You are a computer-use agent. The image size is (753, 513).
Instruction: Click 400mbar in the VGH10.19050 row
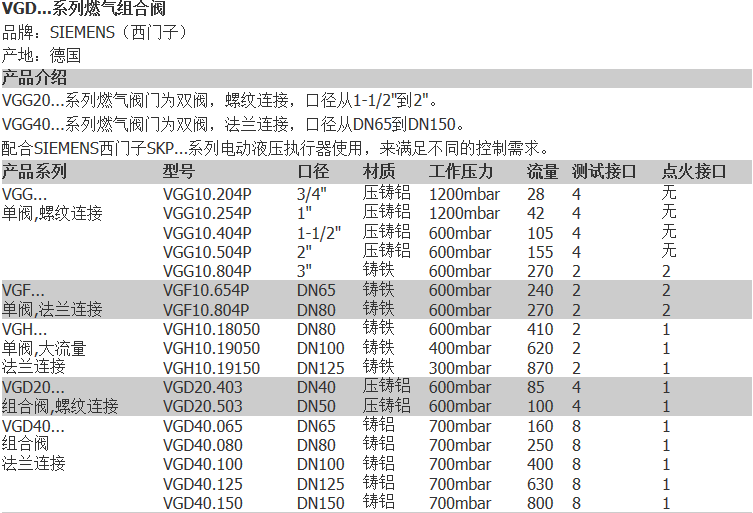coord(460,349)
